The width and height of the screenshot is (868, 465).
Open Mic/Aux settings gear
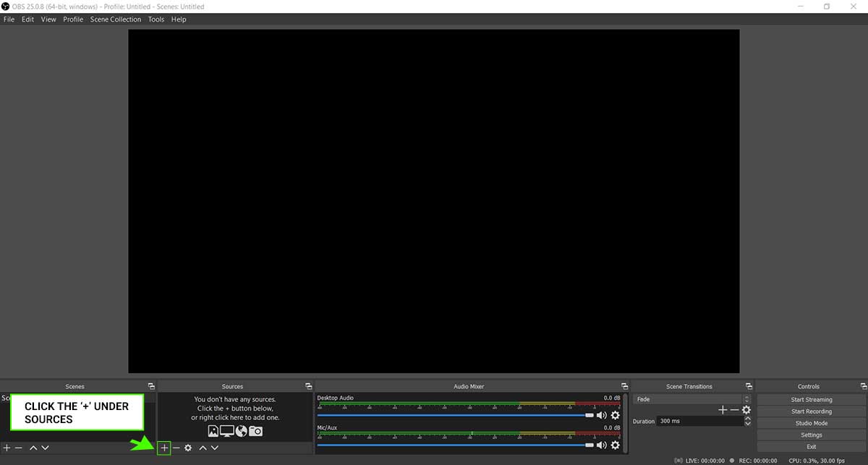(616, 445)
